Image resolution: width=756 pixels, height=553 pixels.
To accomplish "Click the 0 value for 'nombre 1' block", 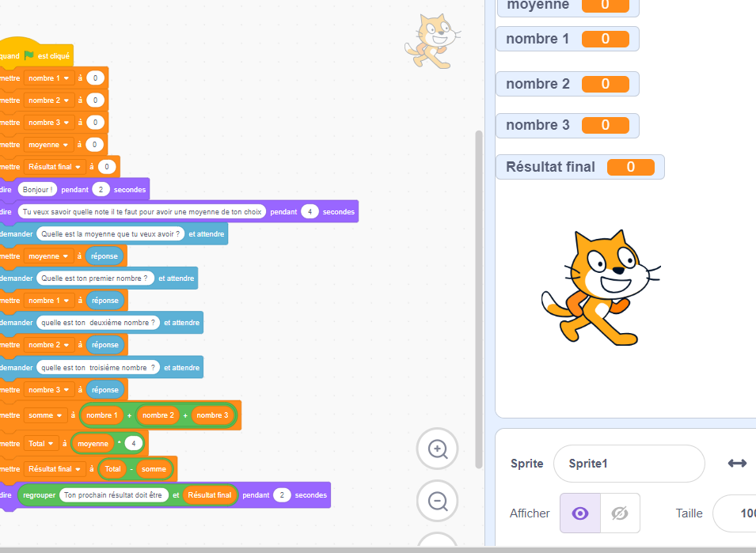I will coord(96,78).
